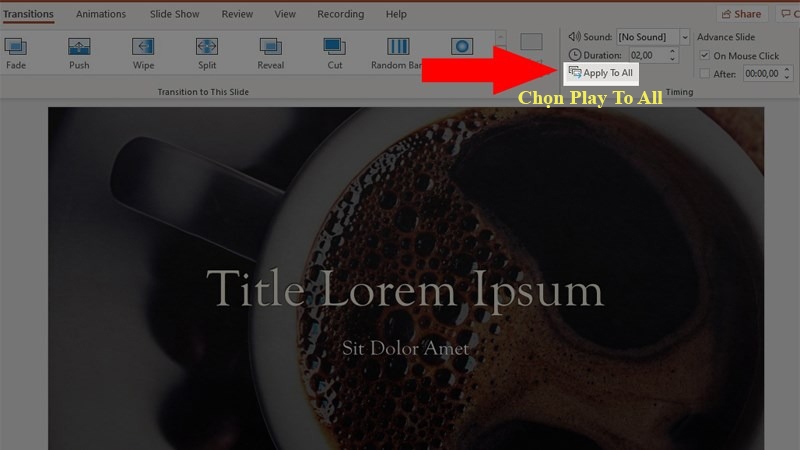Increase Duration with the up spinner
The height and width of the screenshot is (450, 800).
click(x=672, y=51)
